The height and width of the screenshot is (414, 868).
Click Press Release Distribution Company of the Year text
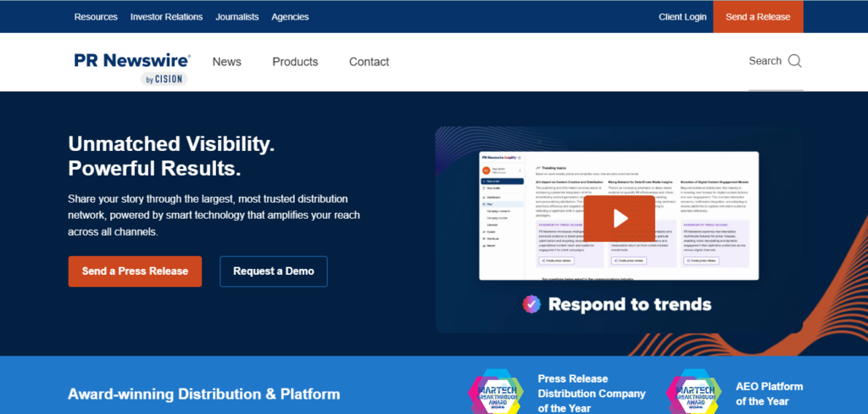(592, 394)
